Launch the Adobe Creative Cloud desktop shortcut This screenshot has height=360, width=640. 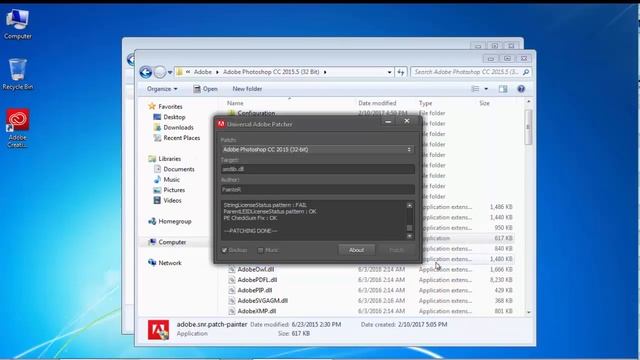(x=18, y=128)
